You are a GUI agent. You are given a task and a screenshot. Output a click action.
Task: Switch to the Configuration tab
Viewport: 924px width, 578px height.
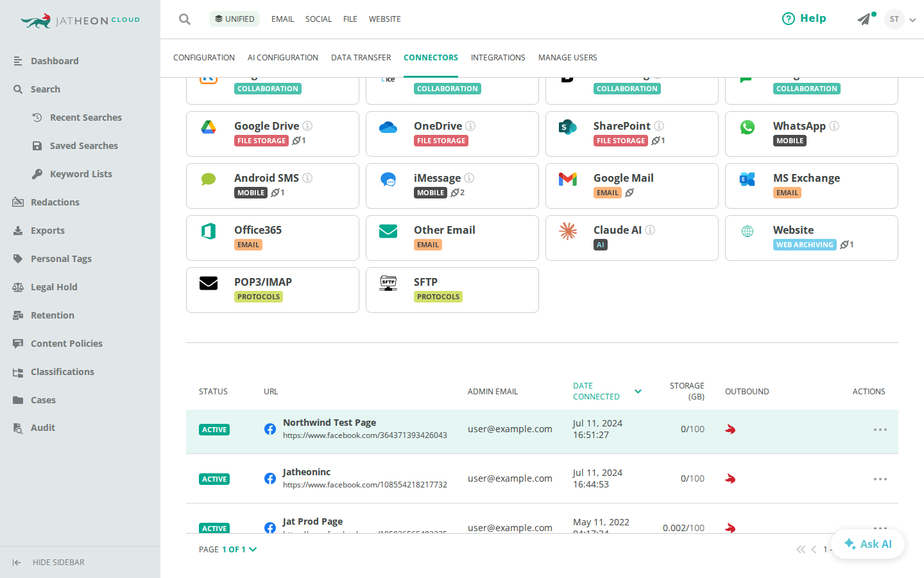pyautogui.click(x=204, y=58)
